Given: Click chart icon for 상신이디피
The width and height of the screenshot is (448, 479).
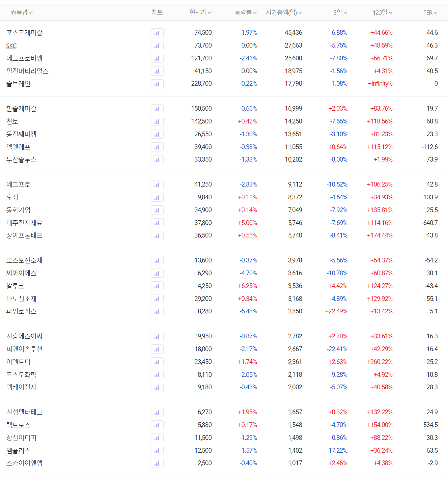Looking at the screenshot, I should (x=157, y=438).
